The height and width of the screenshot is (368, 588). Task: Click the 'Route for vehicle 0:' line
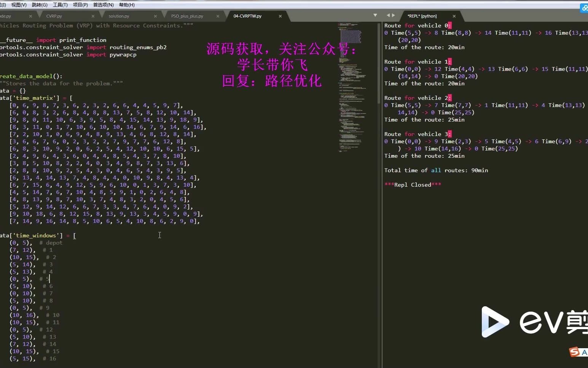click(418, 26)
